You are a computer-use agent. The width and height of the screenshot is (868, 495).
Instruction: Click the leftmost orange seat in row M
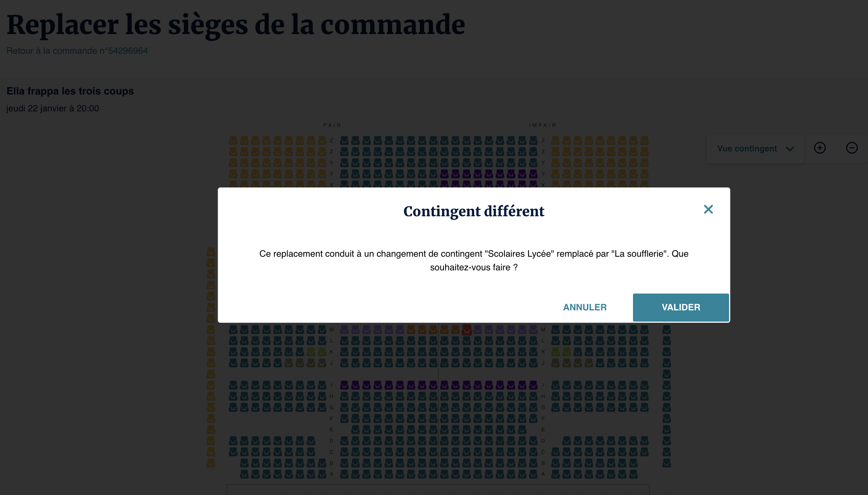click(411, 330)
